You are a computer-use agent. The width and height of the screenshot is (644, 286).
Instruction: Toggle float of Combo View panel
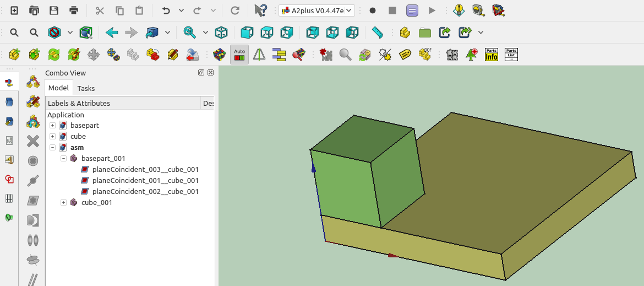pyautogui.click(x=201, y=73)
